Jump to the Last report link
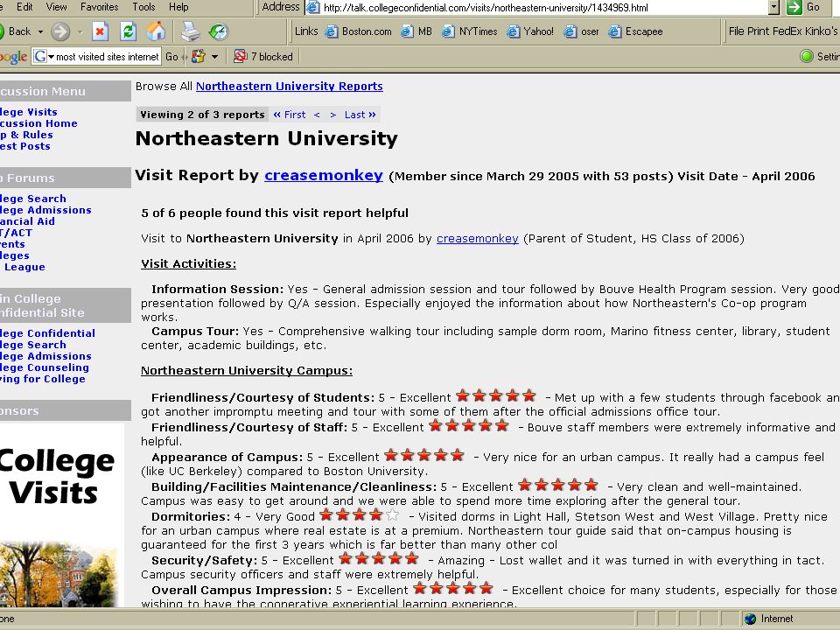 coord(360,115)
